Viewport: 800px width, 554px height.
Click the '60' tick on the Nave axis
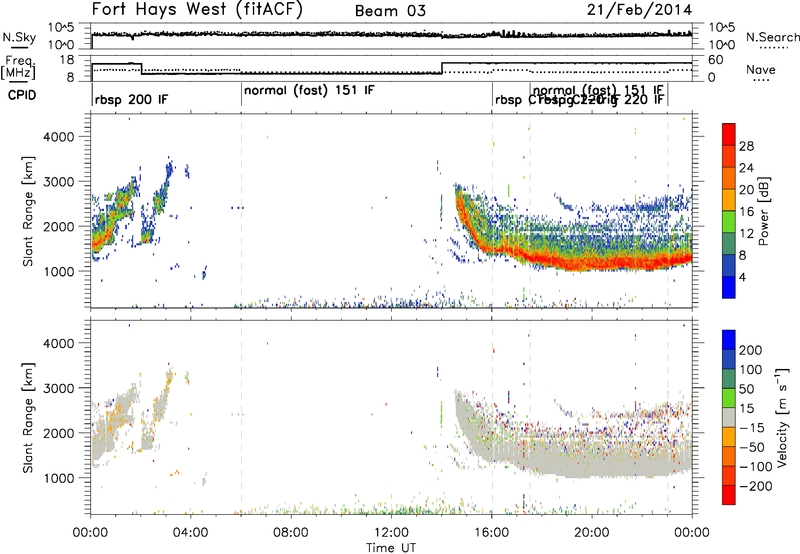(x=716, y=60)
